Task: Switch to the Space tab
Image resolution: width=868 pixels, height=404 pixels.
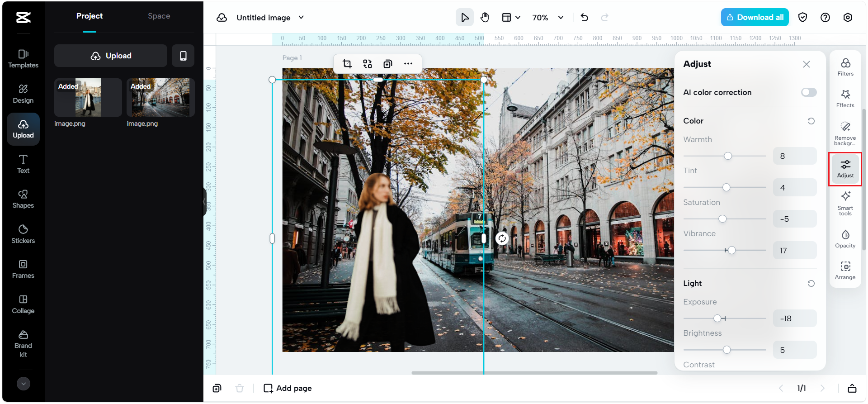Action: (x=159, y=16)
